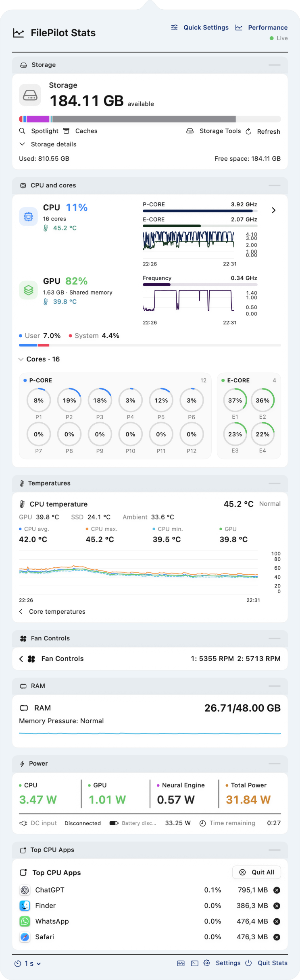Click the battery status icon
This screenshot has width=300, height=980.
tap(114, 823)
